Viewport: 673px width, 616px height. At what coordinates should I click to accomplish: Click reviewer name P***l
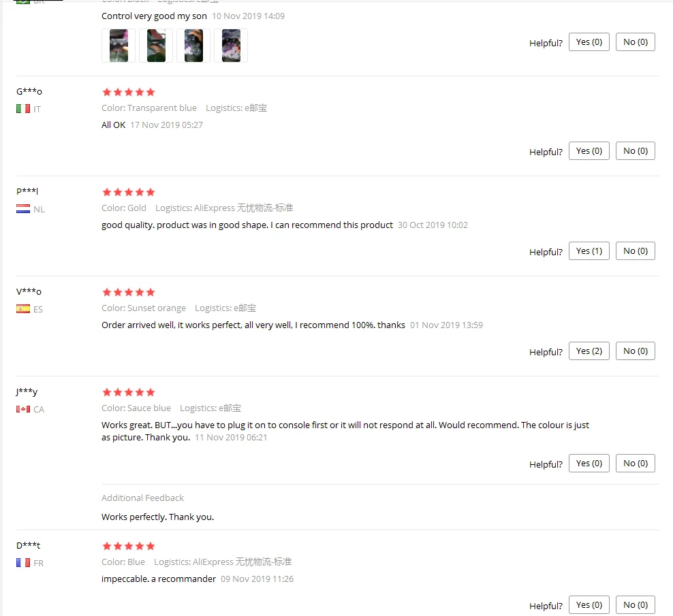(x=27, y=191)
